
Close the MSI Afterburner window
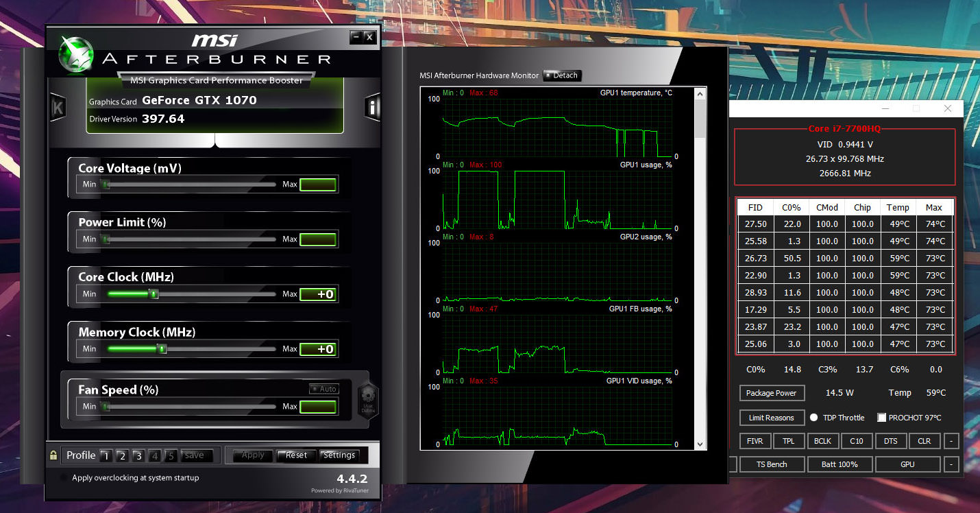pos(369,37)
